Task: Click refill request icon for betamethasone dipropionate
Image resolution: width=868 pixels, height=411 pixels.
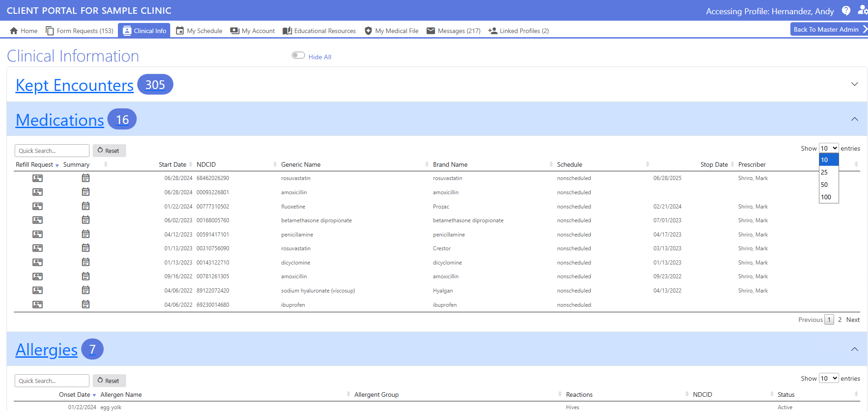Action: click(38, 220)
